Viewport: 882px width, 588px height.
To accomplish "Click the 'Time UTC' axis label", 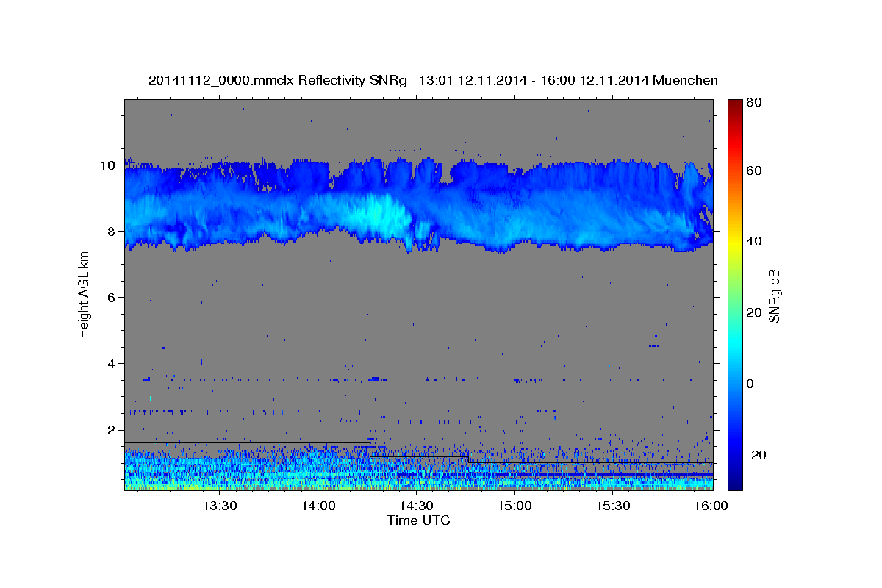I will (418, 520).
